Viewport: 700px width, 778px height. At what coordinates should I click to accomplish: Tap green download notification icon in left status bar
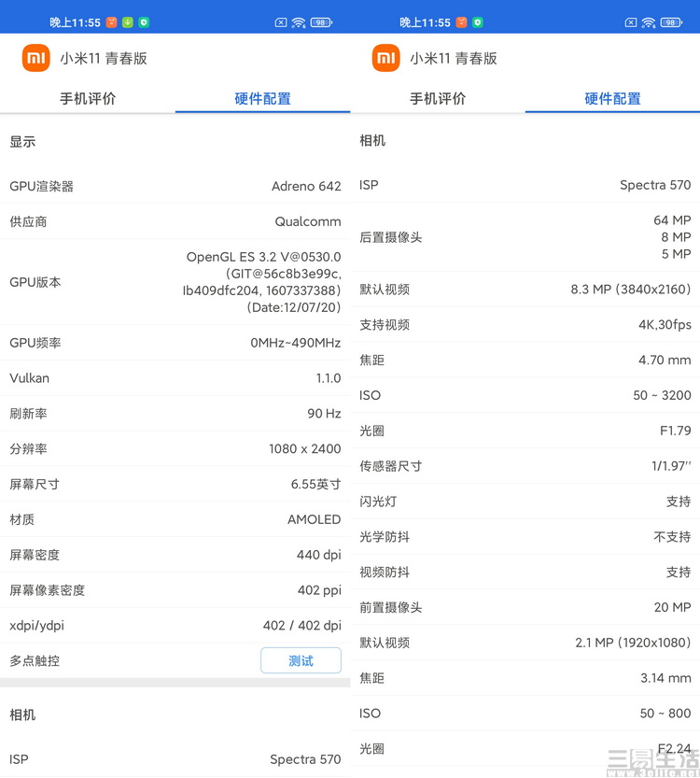pos(128,22)
